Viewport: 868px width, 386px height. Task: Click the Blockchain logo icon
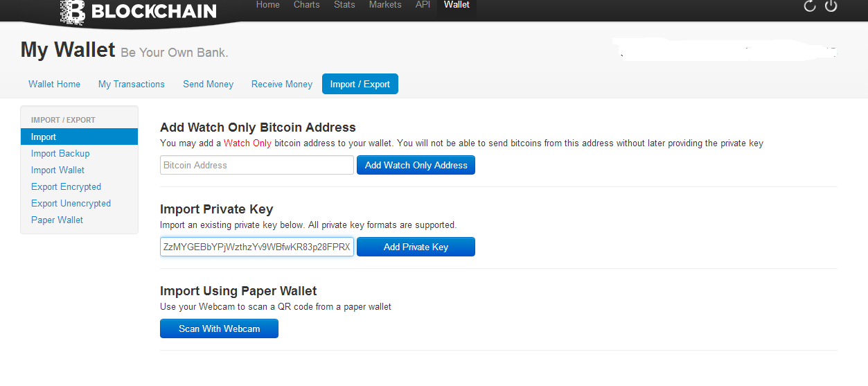pyautogui.click(x=73, y=12)
